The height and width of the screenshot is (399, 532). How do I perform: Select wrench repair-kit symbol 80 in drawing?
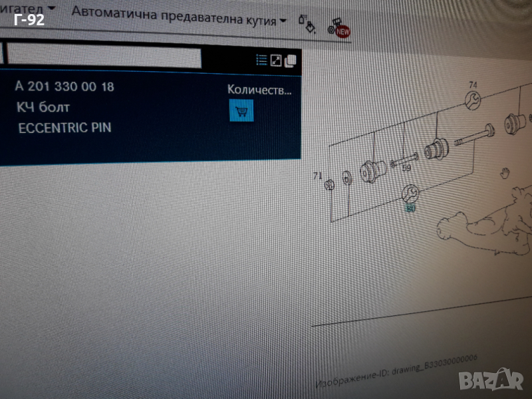point(410,194)
